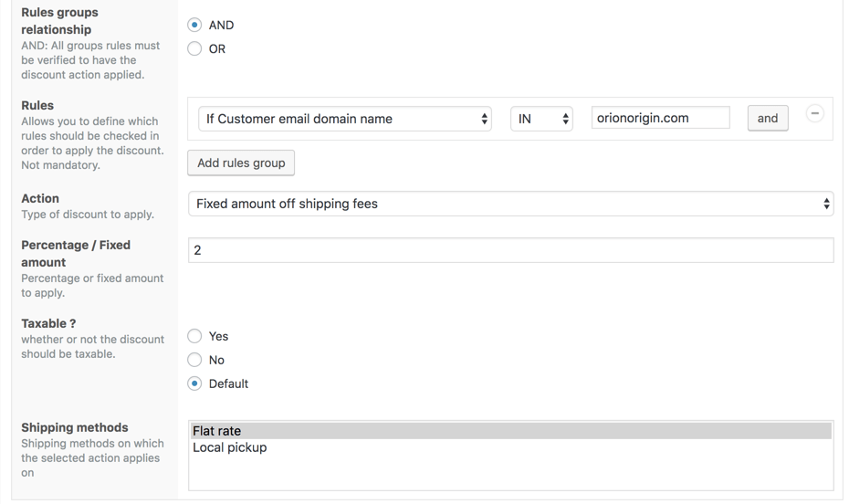The height and width of the screenshot is (504, 849).
Task: Set Taxable to No
Action: 194,360
